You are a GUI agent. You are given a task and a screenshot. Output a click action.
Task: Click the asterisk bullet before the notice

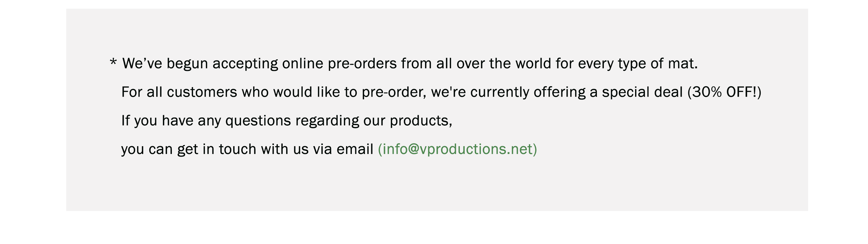pyautogui.click(x=113, y=62)
